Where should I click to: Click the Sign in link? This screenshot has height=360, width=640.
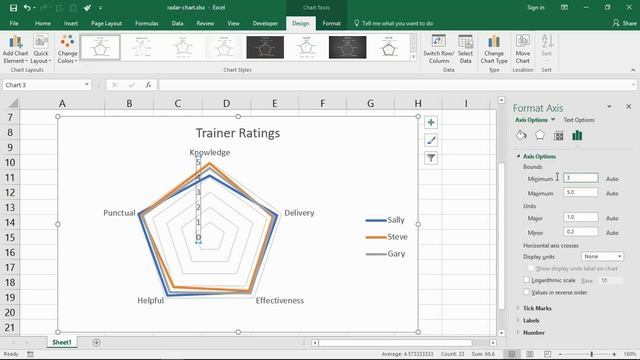tap(536, 7)
